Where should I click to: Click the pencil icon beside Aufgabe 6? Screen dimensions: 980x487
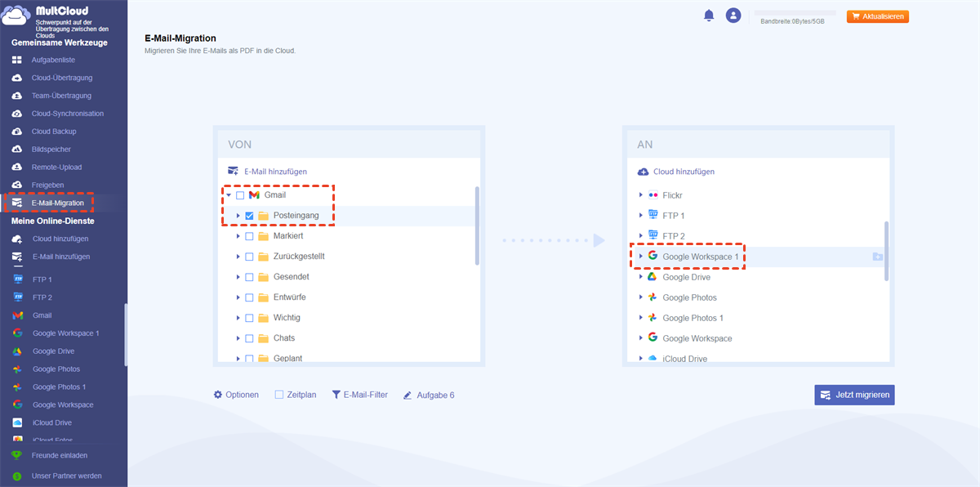tap(408, 395)
